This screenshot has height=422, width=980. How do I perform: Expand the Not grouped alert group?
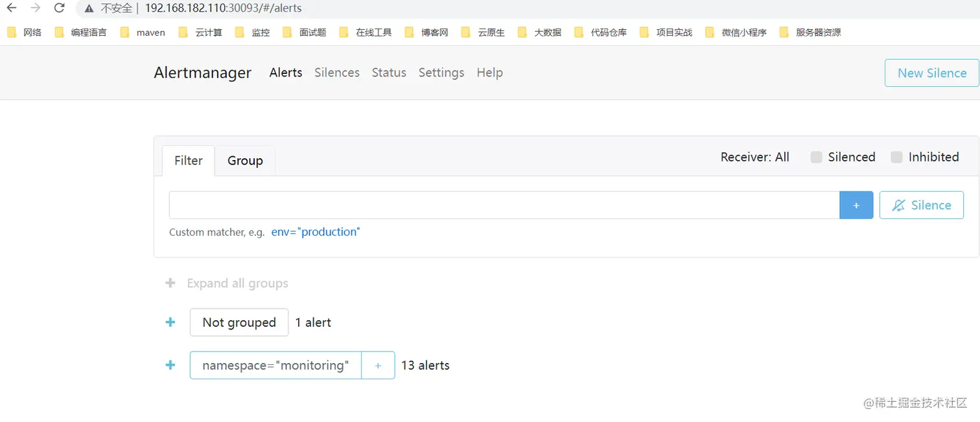pyautogui.click(x=170, y=322)
